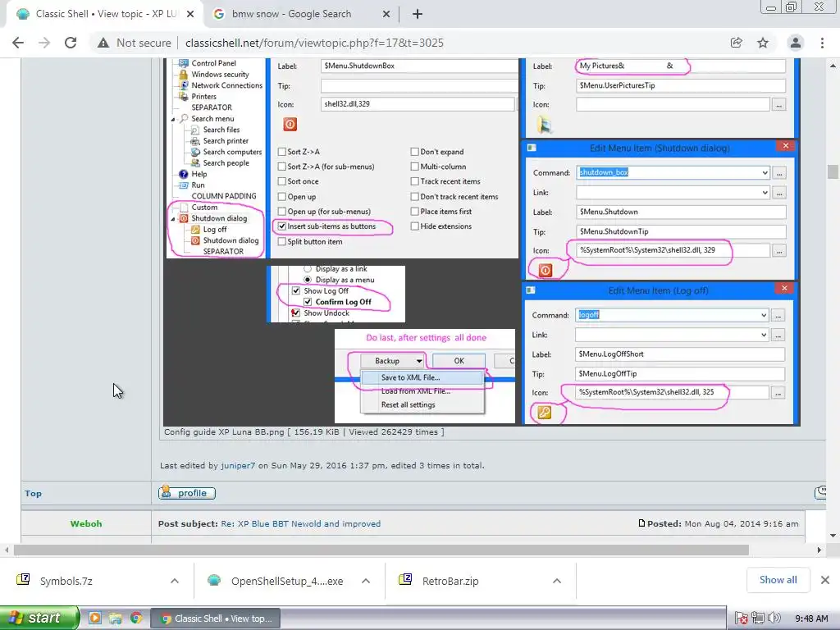Click the horizontal scrollbar bar
This screenshot has width=840, height=630.
pos(381,550)
